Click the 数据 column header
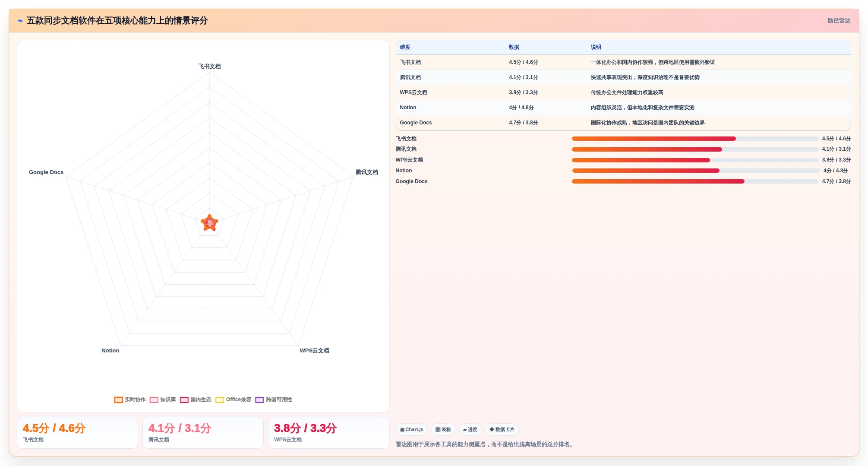Screen dimensions: 868x466 (514, 47)
